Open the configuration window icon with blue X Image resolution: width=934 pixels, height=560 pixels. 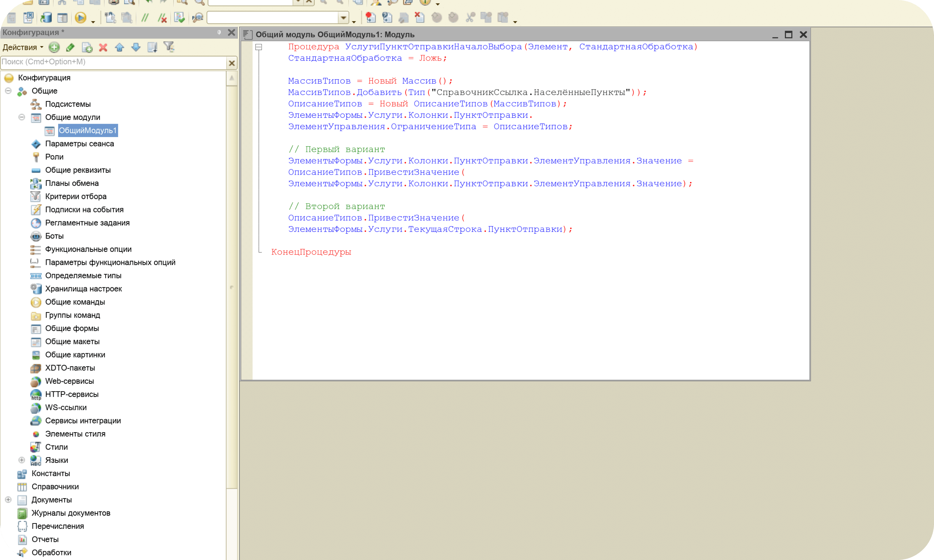29,18
